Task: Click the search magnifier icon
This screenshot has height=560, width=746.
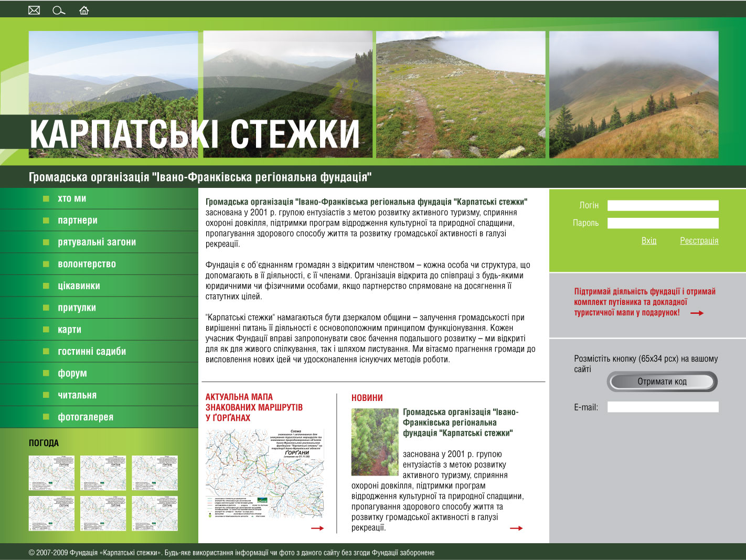Action: click(x=58, y=9)
